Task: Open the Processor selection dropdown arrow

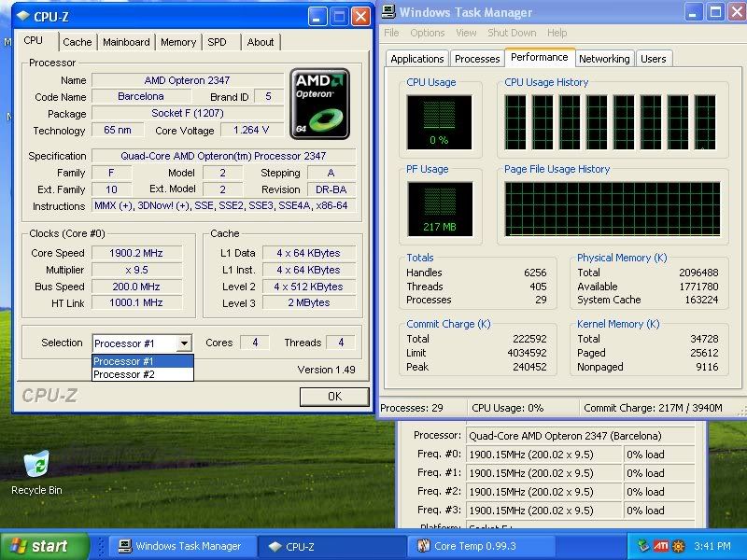Action: 184,343
